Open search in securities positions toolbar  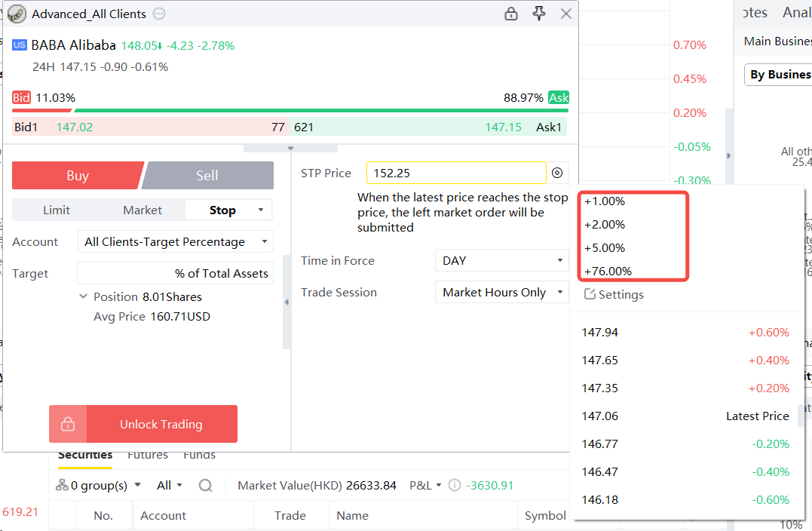(206, 486)
